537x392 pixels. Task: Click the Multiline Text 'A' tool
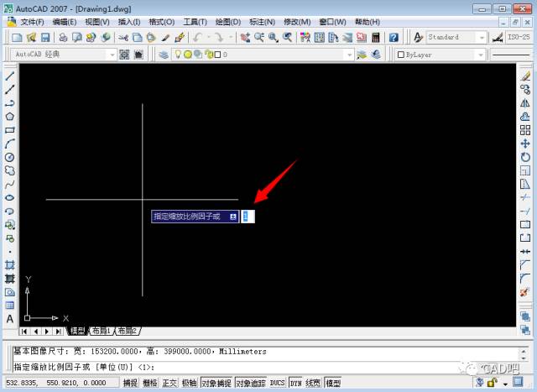coord(10,318)
